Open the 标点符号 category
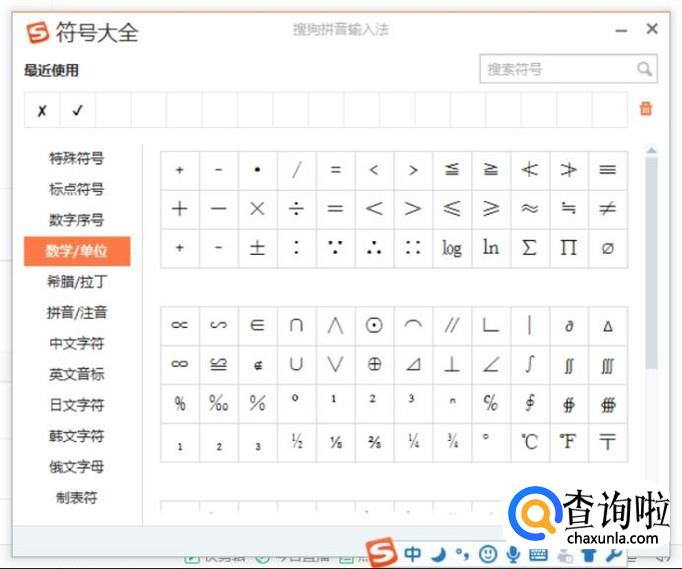The height and width of the screenshot is (569, 682). [x=77, y=189]
